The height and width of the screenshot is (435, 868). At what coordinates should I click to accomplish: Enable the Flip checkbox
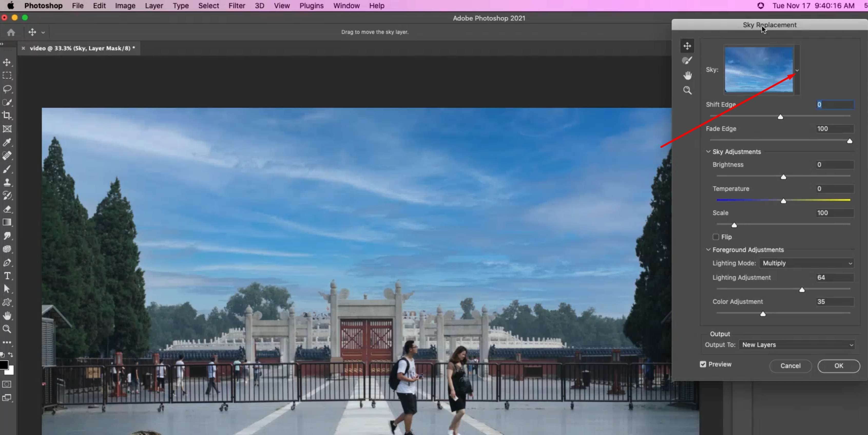click(x=716, y=237)
